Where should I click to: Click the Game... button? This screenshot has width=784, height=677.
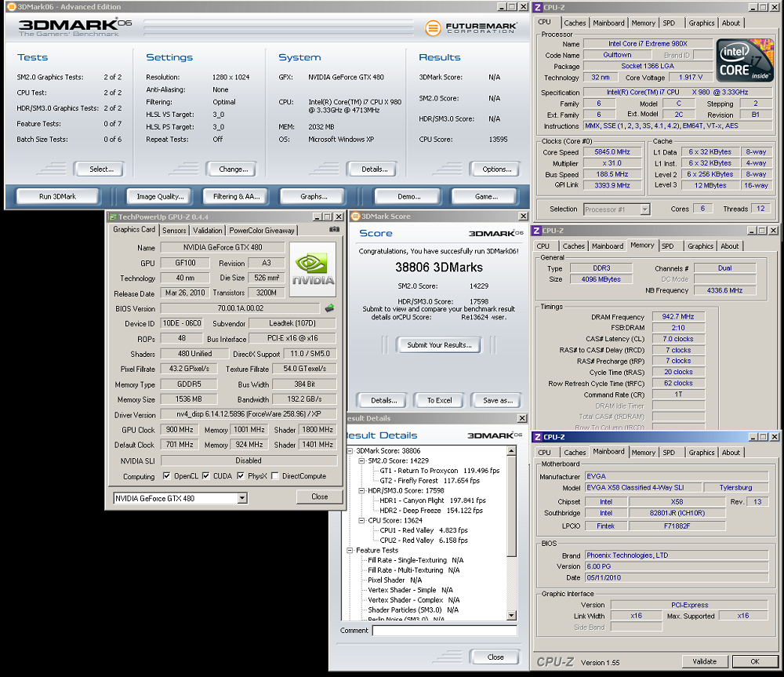[485, 197]
